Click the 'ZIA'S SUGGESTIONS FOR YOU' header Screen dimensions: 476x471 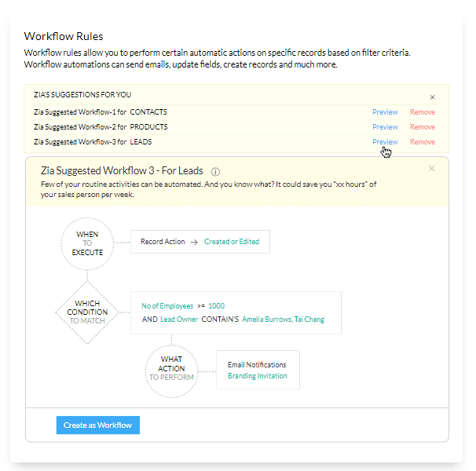(82, 95)
